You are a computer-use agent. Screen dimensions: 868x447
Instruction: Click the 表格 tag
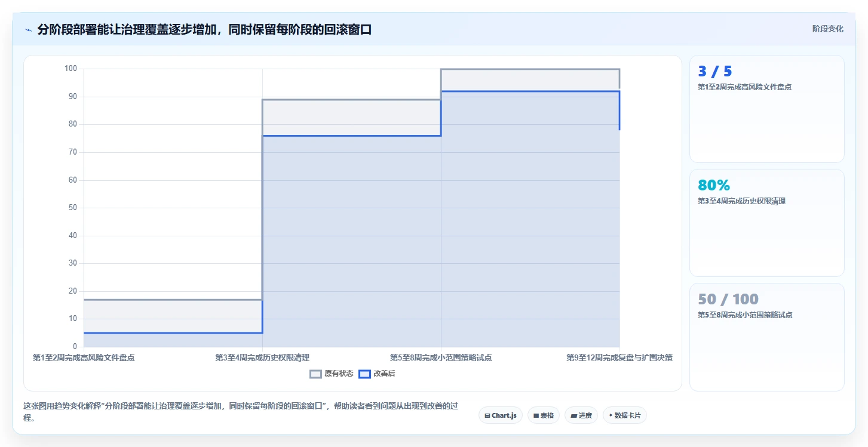(x=544, y=415)
